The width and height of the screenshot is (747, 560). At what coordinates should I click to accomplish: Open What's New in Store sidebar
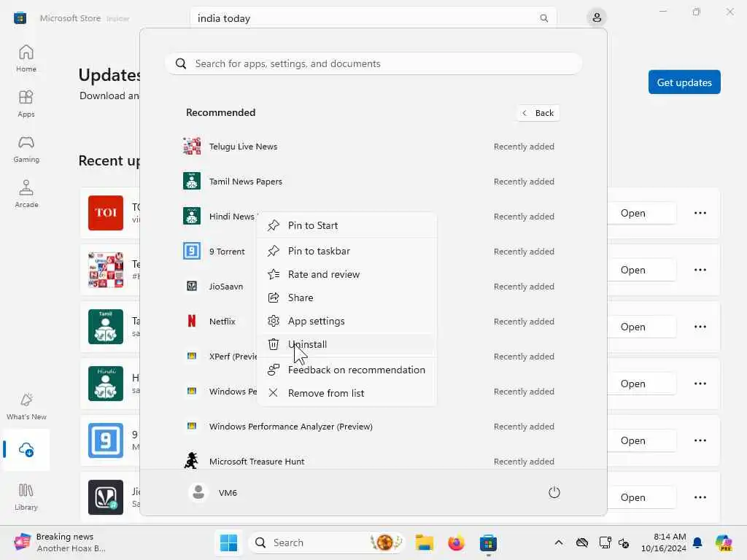(x=26, y=406)
